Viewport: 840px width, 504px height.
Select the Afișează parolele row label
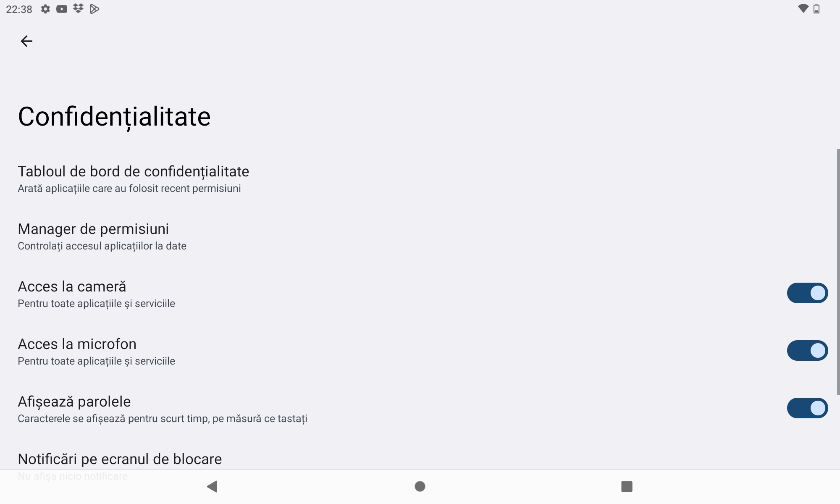pyautogui.click(x=74, y=402)
